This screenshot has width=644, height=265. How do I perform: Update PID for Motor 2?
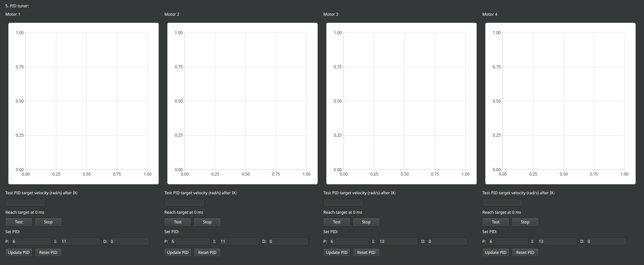[x=178, y=253]
